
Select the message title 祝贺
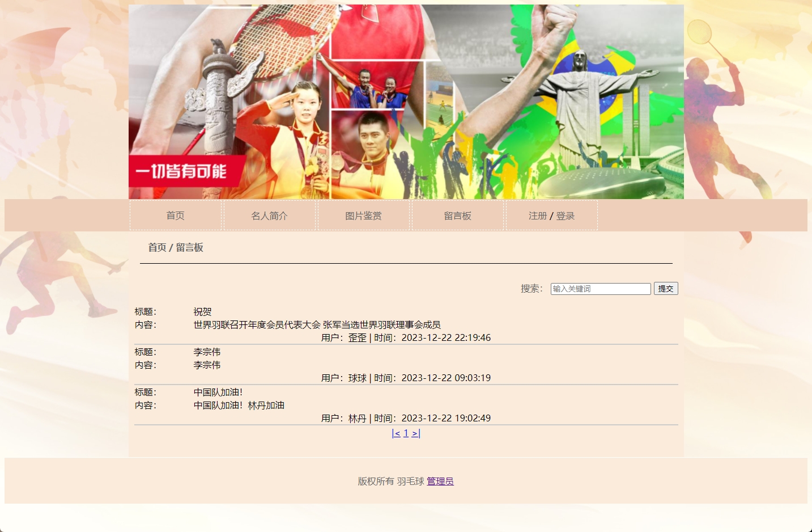tap(202, 312)
